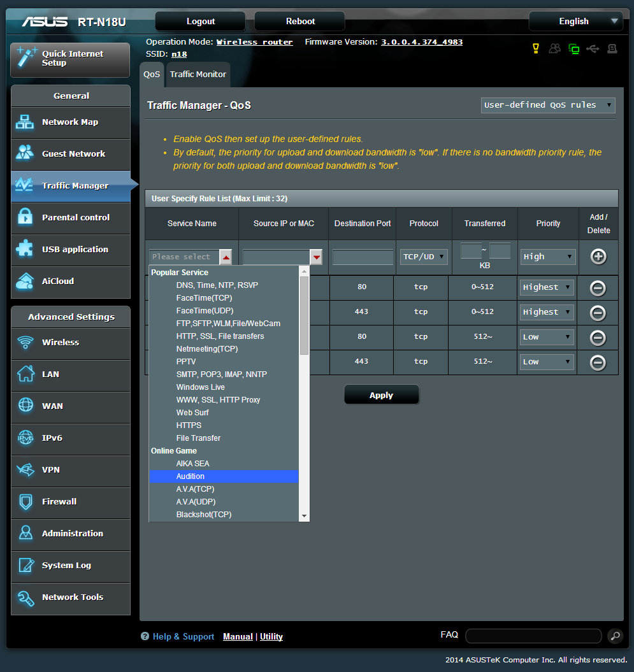The image size is (634, 672).
Task: Click the USB status icon in header
Action: pyautogui.click(x=593, y=49)
